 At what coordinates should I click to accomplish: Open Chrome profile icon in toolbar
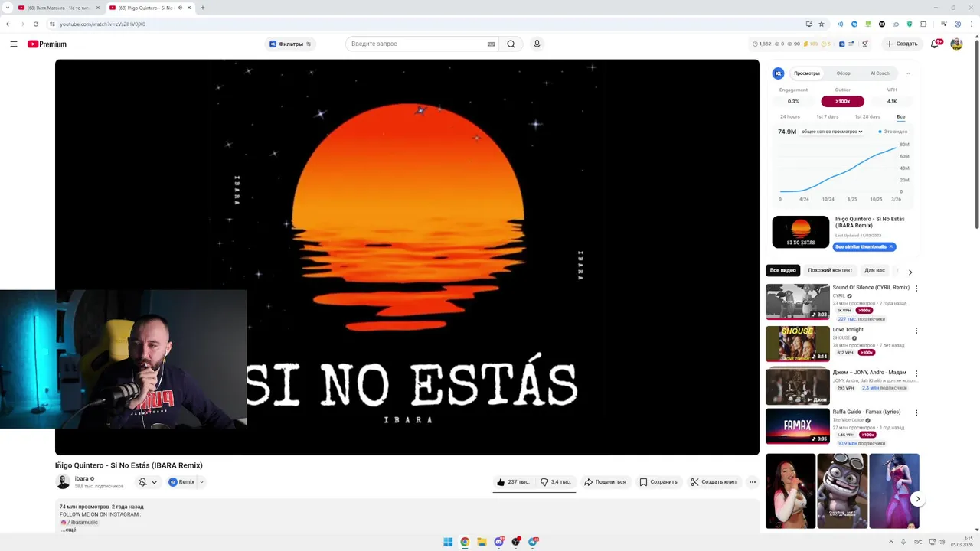tap(957, 24)
